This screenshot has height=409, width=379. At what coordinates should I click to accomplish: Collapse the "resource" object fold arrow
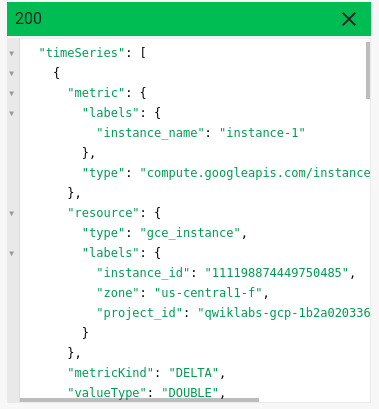point(12,213)
